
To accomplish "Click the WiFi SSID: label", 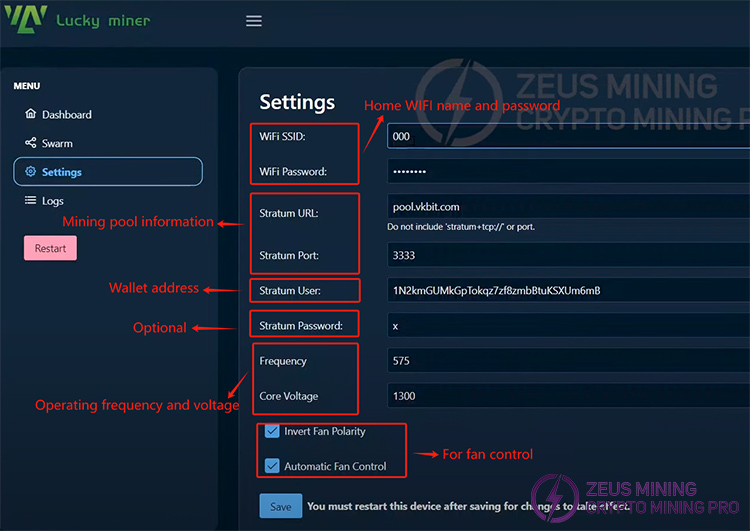I will (282, 136).
